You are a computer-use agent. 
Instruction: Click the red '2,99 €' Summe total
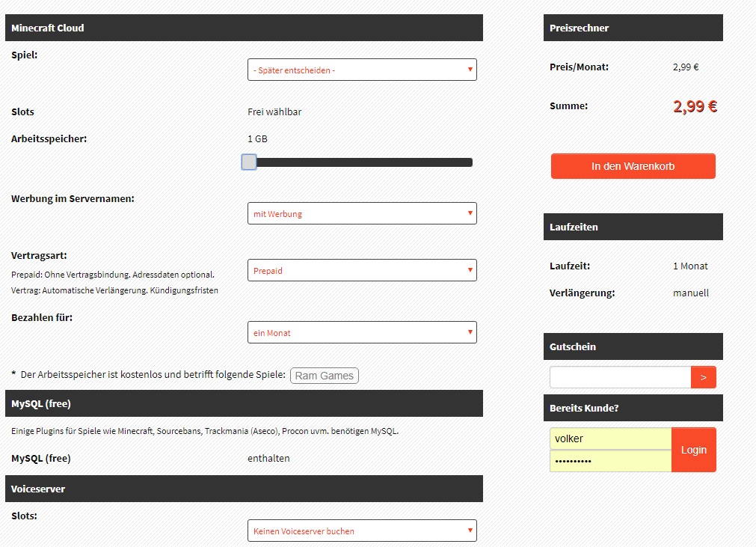(695, 106)
